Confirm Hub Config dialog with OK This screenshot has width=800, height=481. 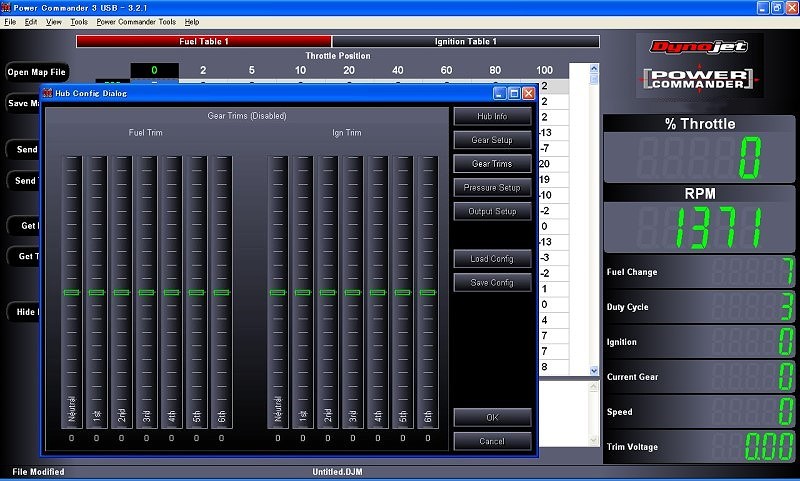coord(492,417)
